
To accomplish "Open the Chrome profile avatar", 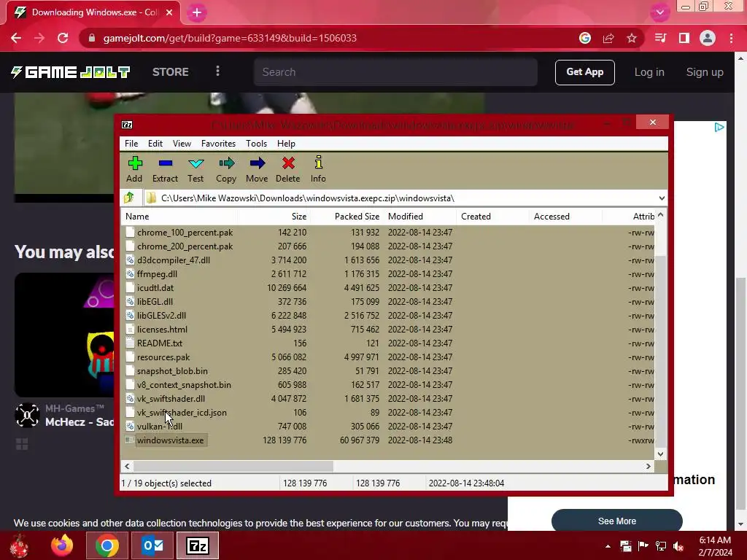I will coord(708,38).
